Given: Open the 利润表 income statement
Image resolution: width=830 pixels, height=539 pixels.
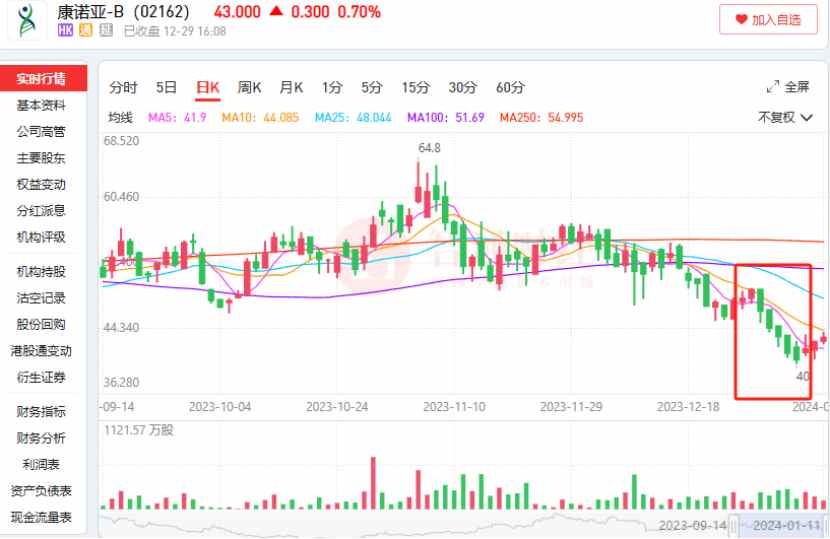Looking at the screenshot, I should tap(41, 464).
